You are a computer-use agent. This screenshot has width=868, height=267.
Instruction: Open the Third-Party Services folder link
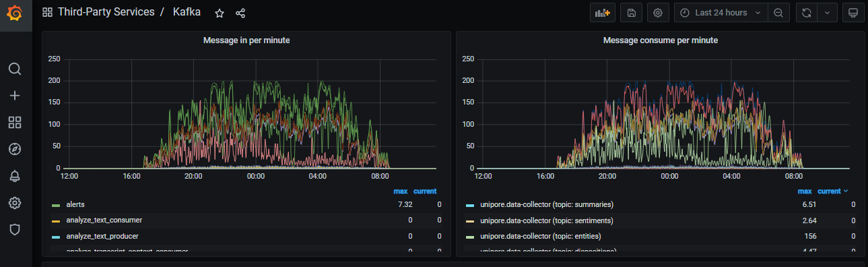pos(106,12)
